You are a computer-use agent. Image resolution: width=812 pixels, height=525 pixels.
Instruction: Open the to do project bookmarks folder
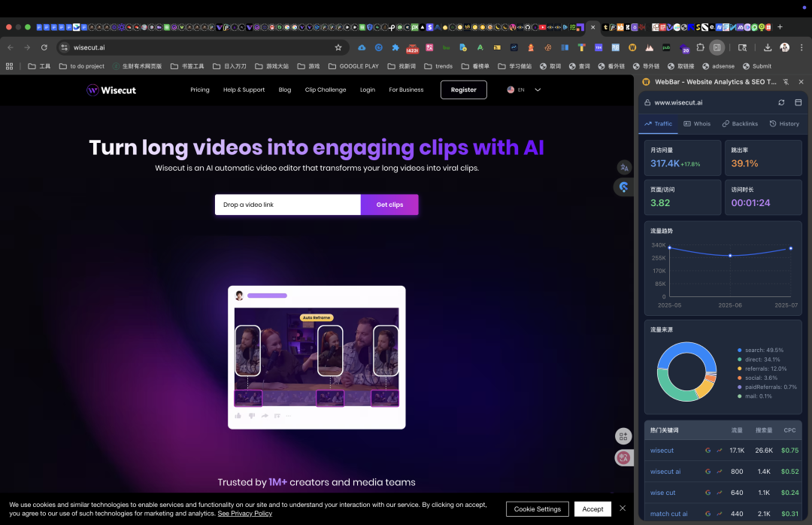[82, 66]
